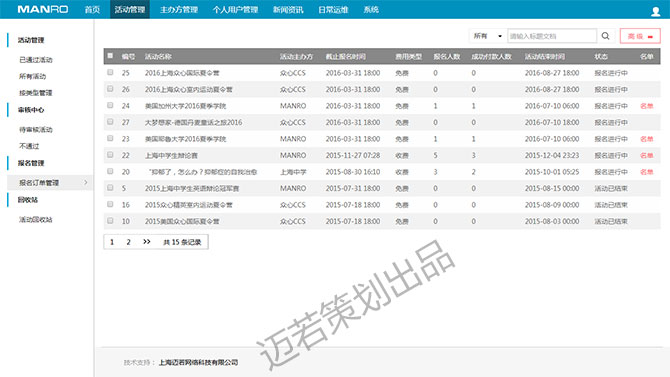Open the user account icon

655,11
